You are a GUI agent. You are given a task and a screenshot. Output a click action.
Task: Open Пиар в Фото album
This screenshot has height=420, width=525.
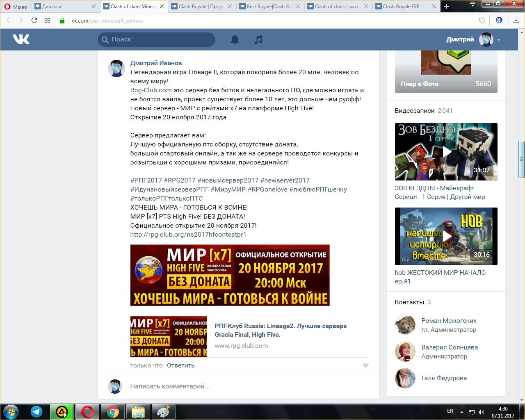[446, 72]
